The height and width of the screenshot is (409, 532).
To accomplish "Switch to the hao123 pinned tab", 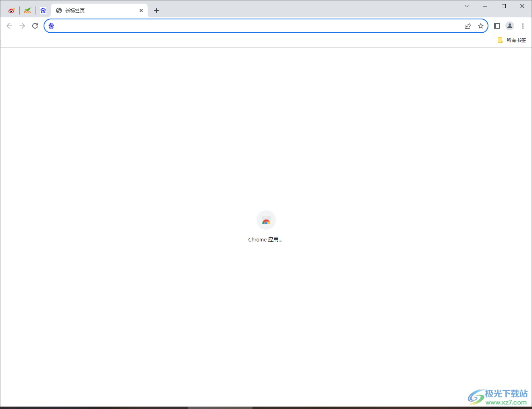I will tap(27, 10).
